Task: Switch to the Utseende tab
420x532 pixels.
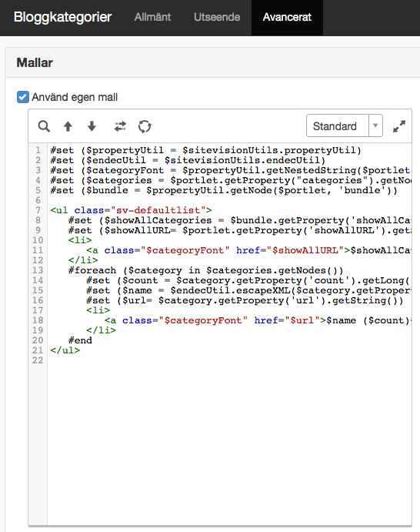Action: coord(217,17)
